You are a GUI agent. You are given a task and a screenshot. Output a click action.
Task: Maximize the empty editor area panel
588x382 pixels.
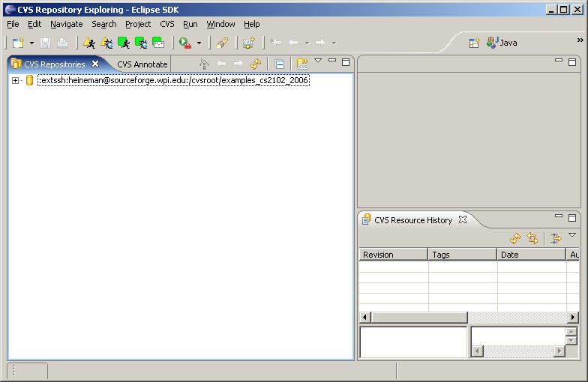tap(572, 62)
